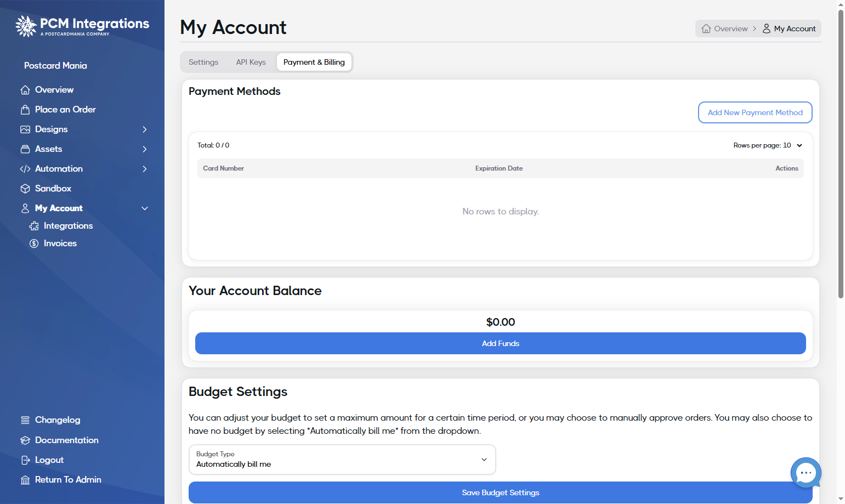Click the Add Funds button

[501, 343]
